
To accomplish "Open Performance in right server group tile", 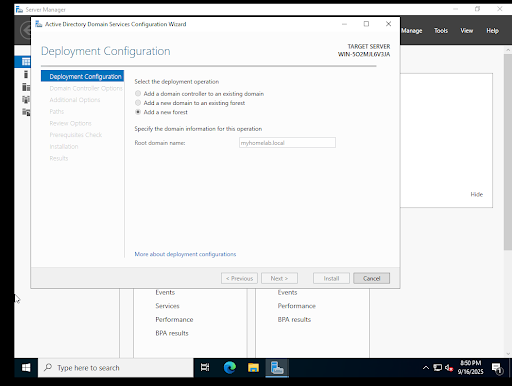I will (x=297, y=306).
